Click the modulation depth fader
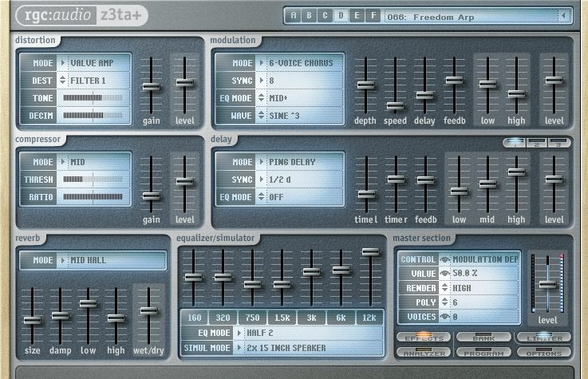Screen dimensions: 588x379 coord(365,85)
